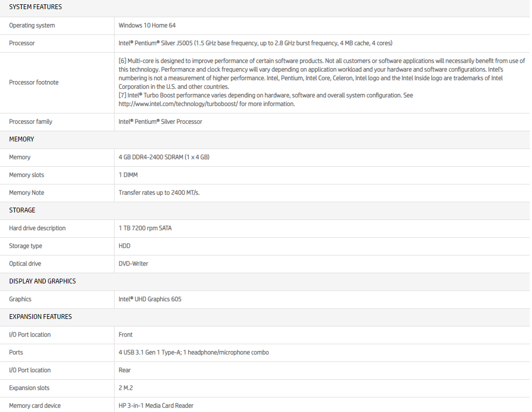532x412 pixels.
Task: Select the Transfer rates up to 2400 MT/s text
Action: click(159, 193)
